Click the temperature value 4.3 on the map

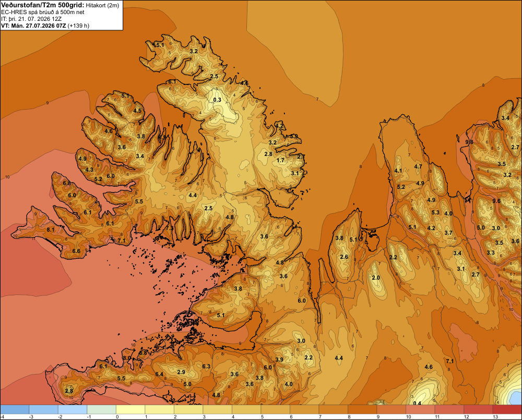coord(89,170)
